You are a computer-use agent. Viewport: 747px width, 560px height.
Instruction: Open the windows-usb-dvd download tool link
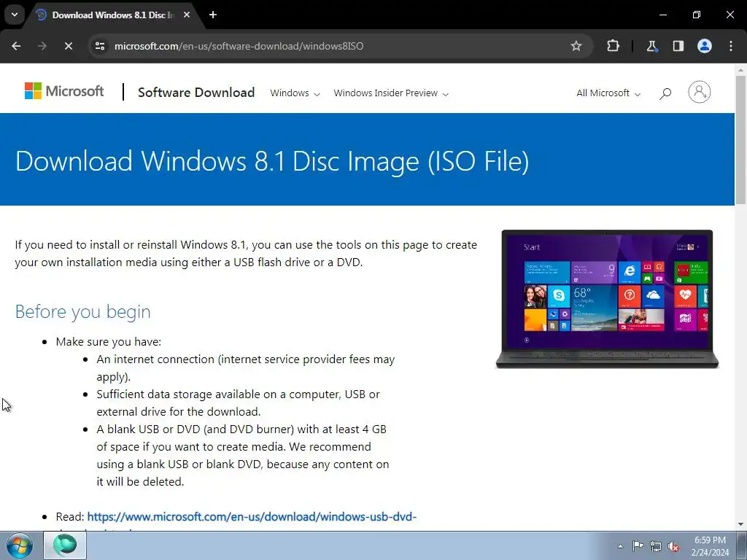252,517
